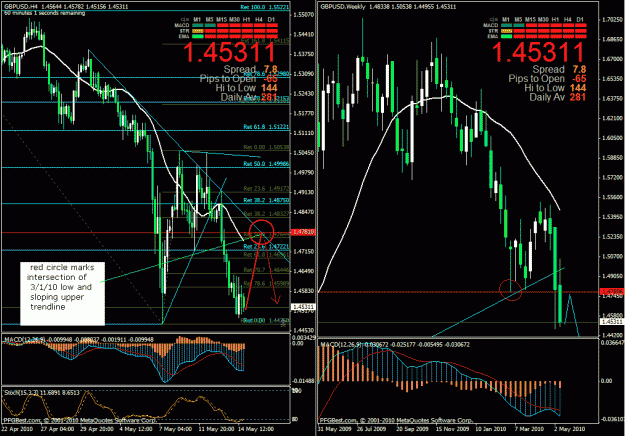Click the '7 May 04:00' date on H4 time axis
Viewport: 625px width, 436px height.
(x=176, y=429)
